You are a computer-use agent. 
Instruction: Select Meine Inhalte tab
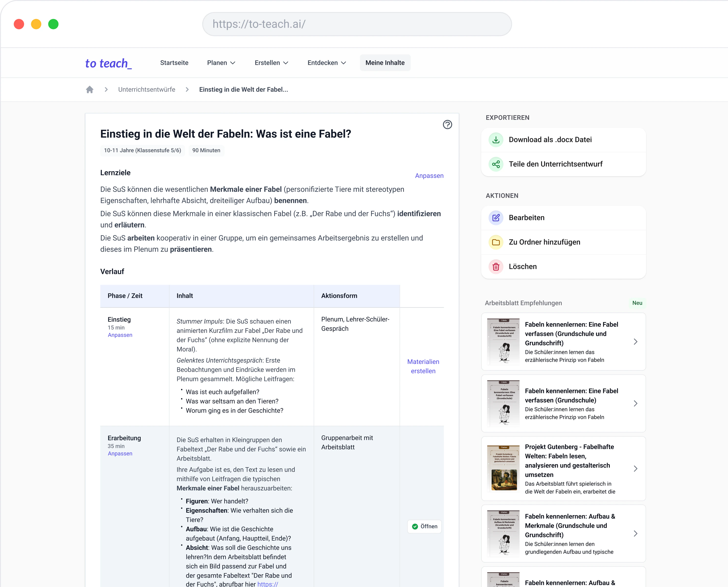(385, 63)
